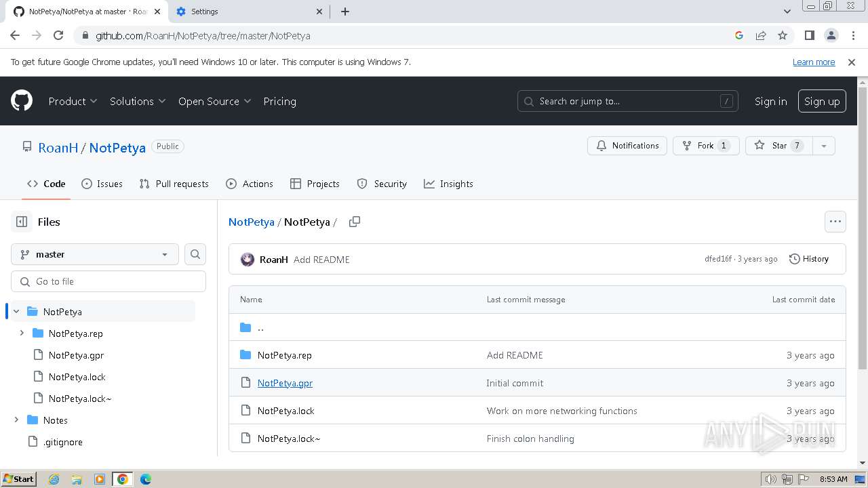The height and width of the screenshot is (488, 868).
Task: Open the Start menu
Action: [x=19, y=479]
